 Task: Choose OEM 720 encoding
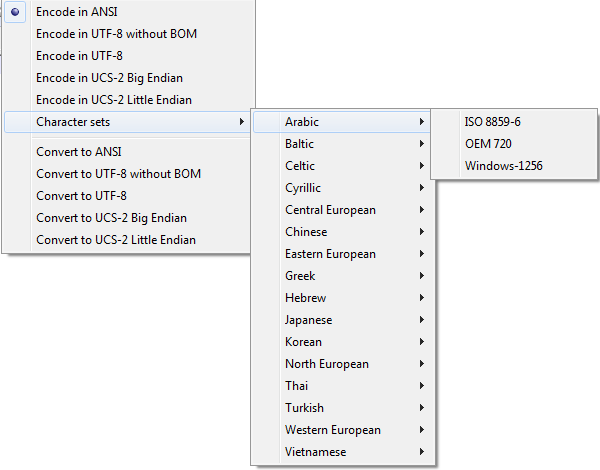tap(487, 144)
